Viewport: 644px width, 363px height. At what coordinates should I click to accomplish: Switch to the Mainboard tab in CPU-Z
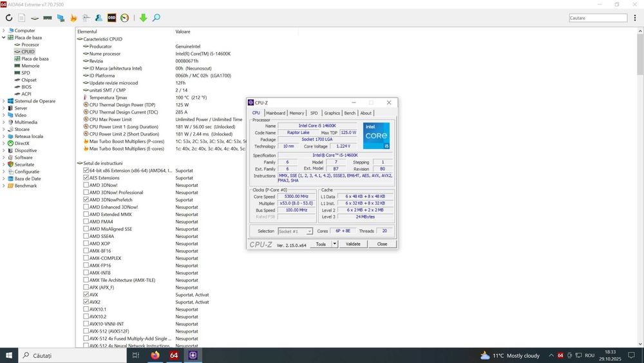pyautogui.click(x=276, y=113)
